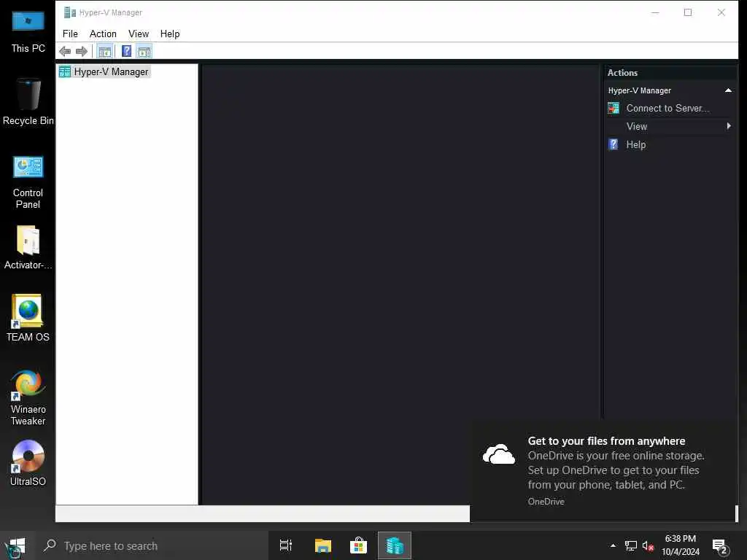Click the Back arrow in toolbar

[x=65, y=51]
